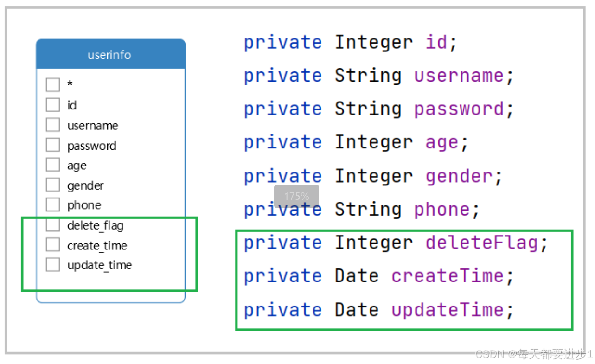Viewport: 595px width, 364px height.
Task: Check the phone column checkbox
Action: [x=53, y=204]
